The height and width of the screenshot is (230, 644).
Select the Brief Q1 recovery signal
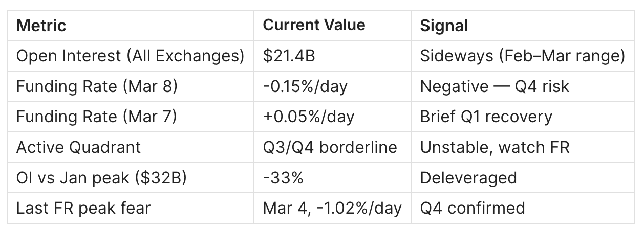[x=486, y=117]
